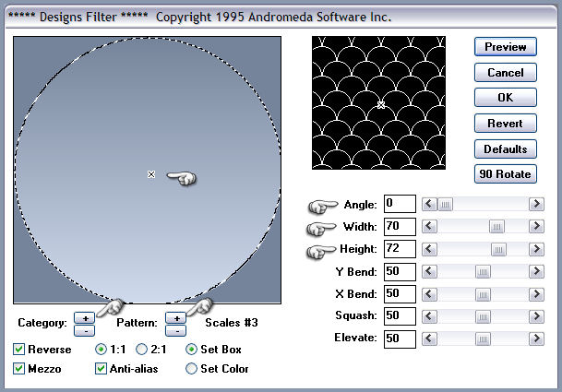562x392 pixels.
Task: Disable the Anti-alias checkbox
Action: pos(101,368)
